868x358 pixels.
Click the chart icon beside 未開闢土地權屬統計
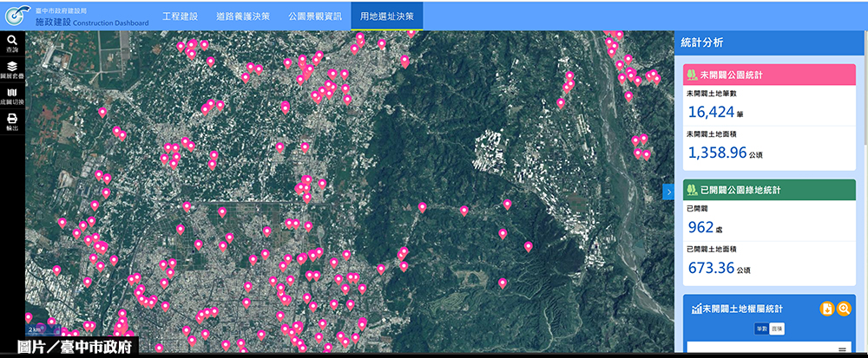(696, 309)
